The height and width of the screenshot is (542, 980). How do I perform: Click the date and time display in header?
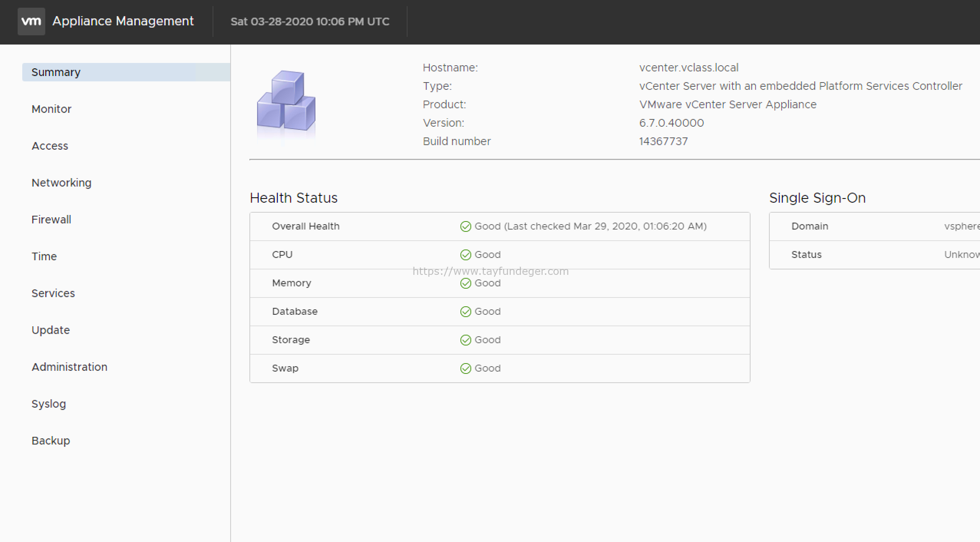pyautogui.click(x=310, y=21)
